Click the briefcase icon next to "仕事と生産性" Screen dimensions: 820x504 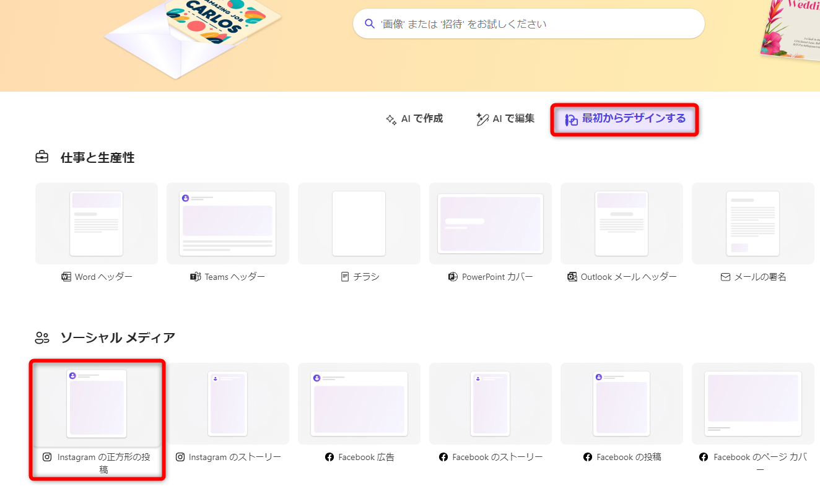tap(41, 157)
